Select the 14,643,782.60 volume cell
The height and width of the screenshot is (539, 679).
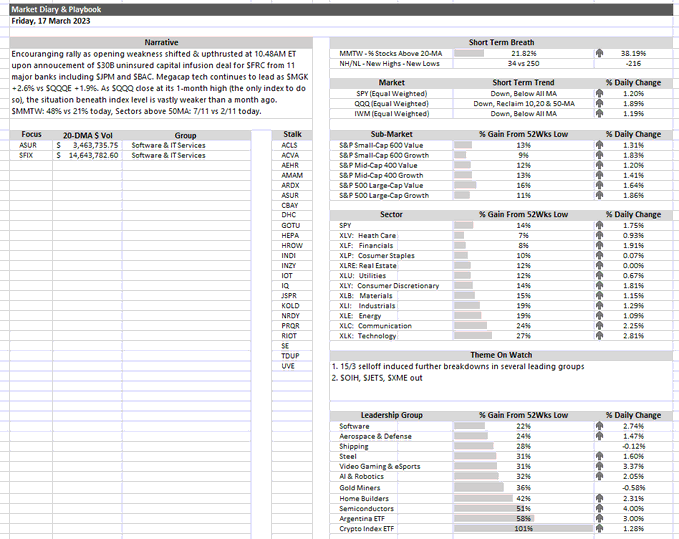pyautogui.click(x=87, y=155)
